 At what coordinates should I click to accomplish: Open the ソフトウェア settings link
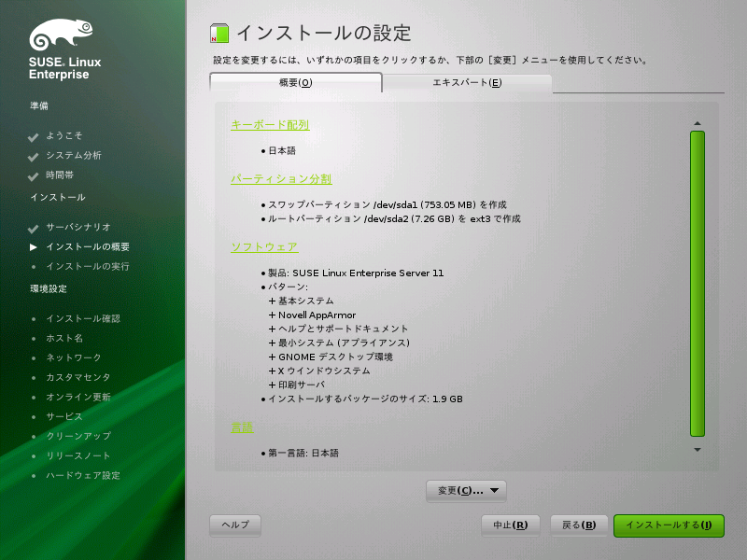264,247
